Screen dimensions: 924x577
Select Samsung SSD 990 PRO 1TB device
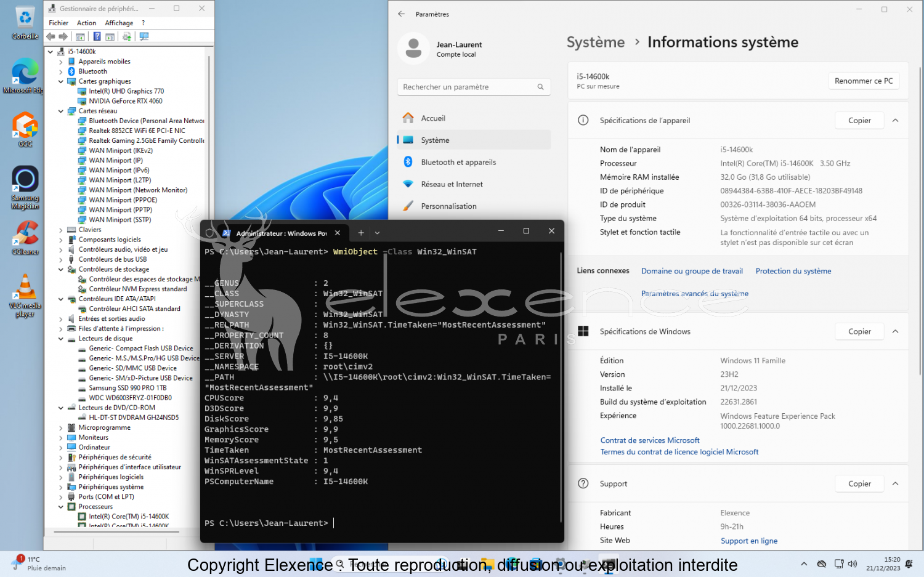point(128,388)
